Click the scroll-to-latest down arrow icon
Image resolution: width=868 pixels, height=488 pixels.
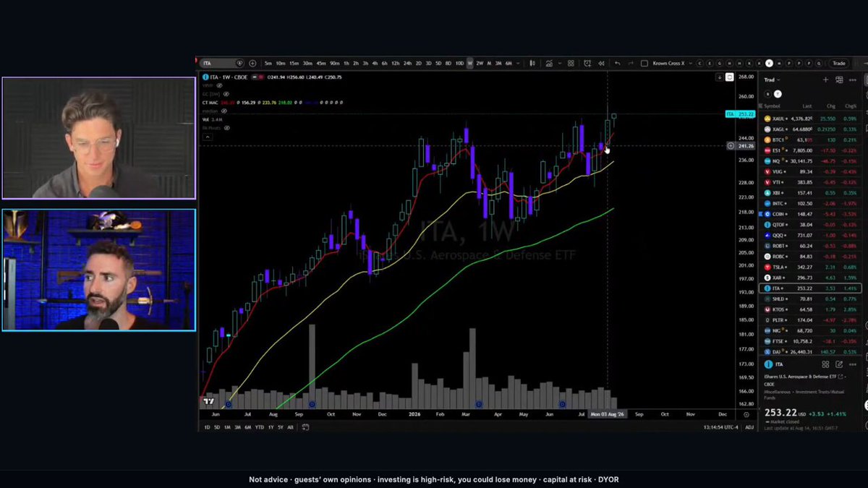(x=720, y=77)
